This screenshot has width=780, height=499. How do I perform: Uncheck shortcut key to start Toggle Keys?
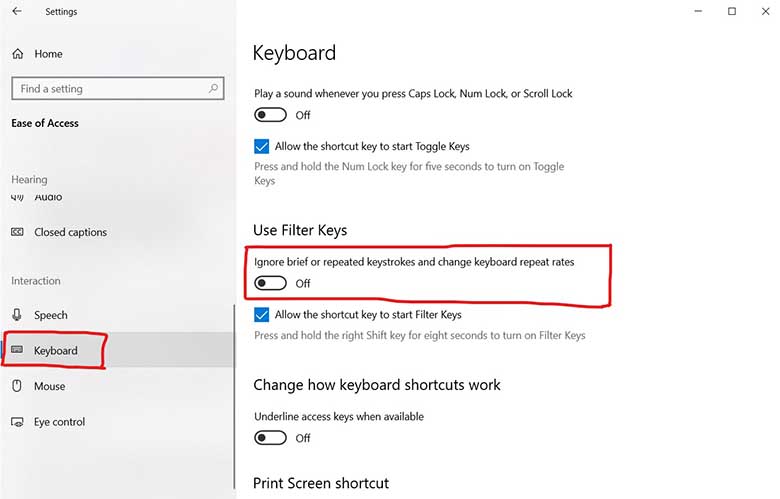click(262, 146)
